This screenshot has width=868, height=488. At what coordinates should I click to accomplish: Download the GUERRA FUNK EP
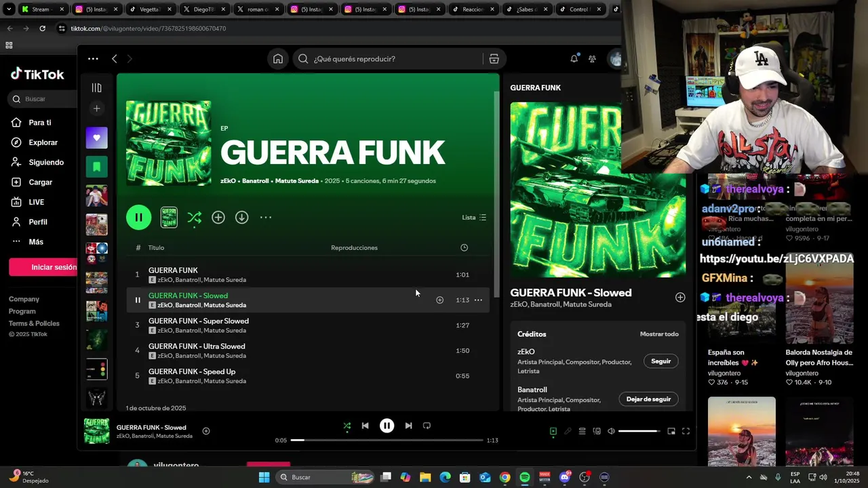coord(241,218)
